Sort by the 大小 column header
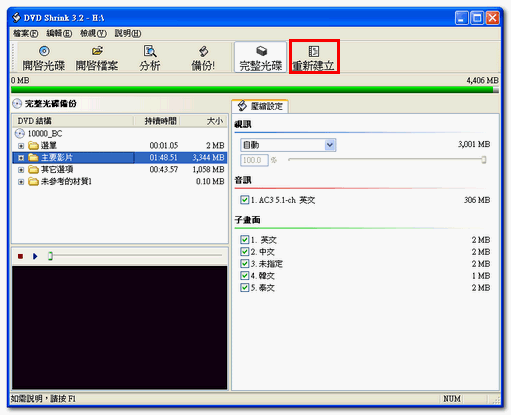Screen dimensions: 511x415 (204, 121)
